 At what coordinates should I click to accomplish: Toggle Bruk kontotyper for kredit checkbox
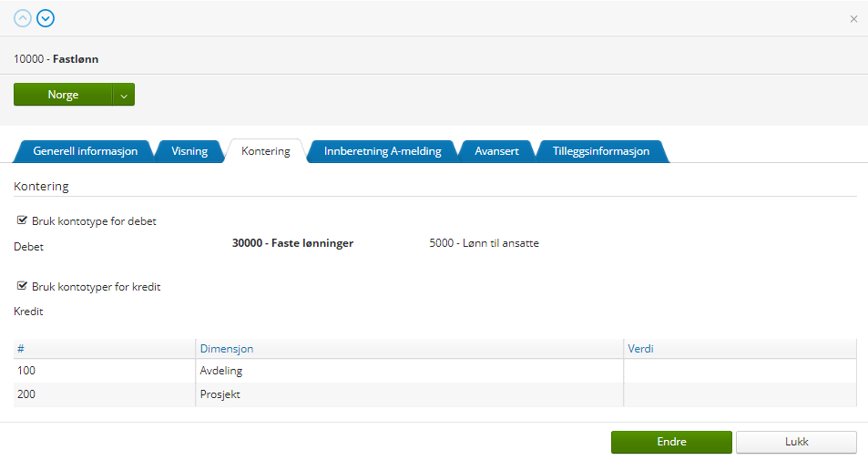pos(22,286)
